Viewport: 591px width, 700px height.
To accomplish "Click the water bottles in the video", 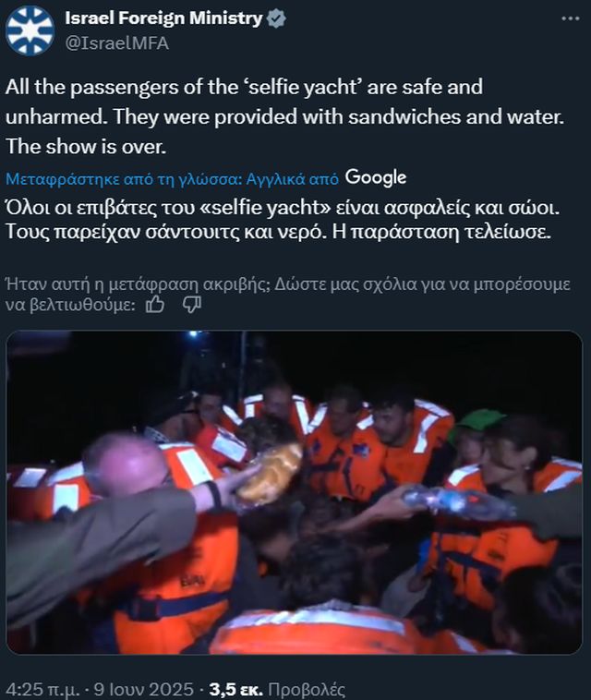I will (x=455, y=501).
